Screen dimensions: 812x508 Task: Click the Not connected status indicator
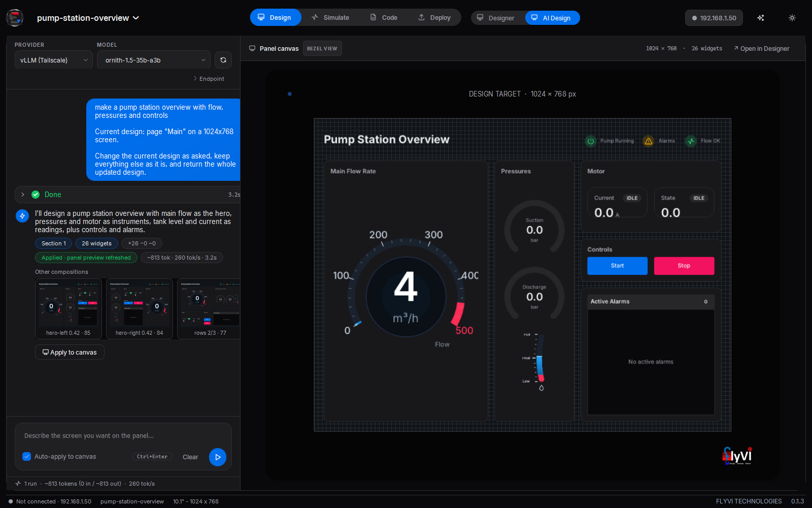point(50,501)
